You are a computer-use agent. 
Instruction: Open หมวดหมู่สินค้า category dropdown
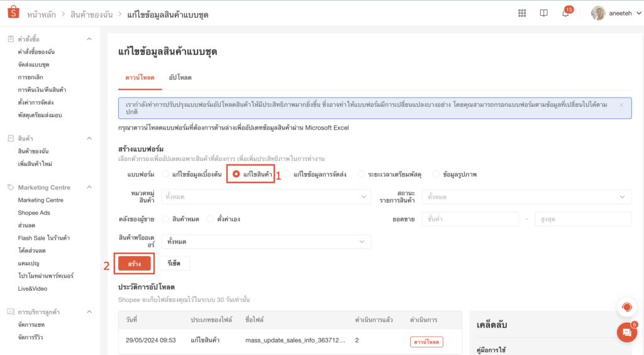click(x=266, y=197)
